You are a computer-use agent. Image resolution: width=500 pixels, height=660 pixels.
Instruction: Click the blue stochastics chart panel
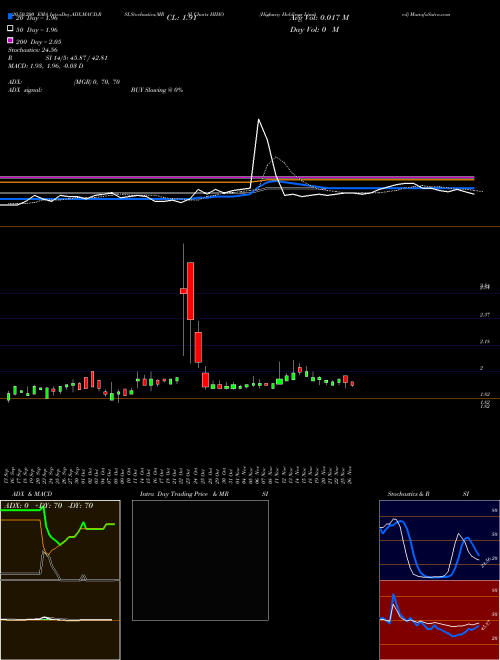[439, 540]
